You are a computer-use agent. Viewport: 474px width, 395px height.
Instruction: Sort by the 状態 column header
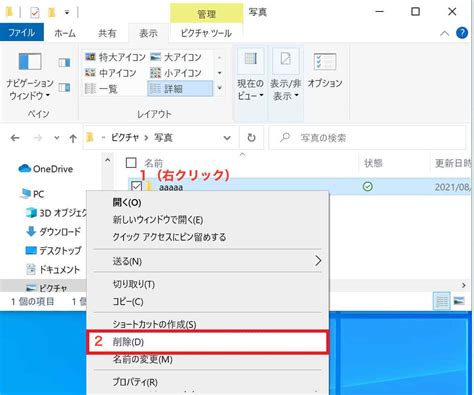373,163
